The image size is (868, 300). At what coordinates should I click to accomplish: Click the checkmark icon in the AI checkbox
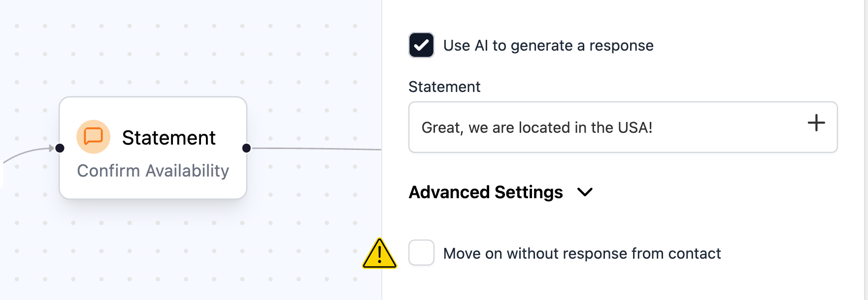coord(421,45)
